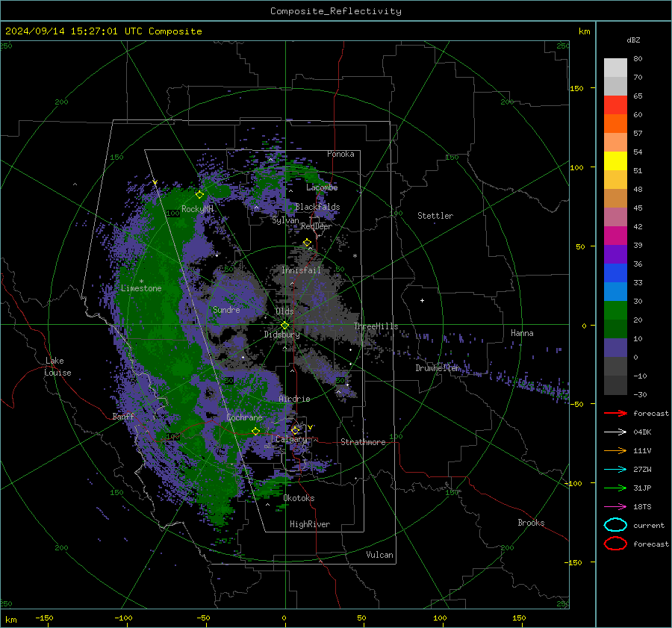Click the cyan 27ZW arrow icon
The width and height of the screenshot is (672, 628).
tap(615, 470)
